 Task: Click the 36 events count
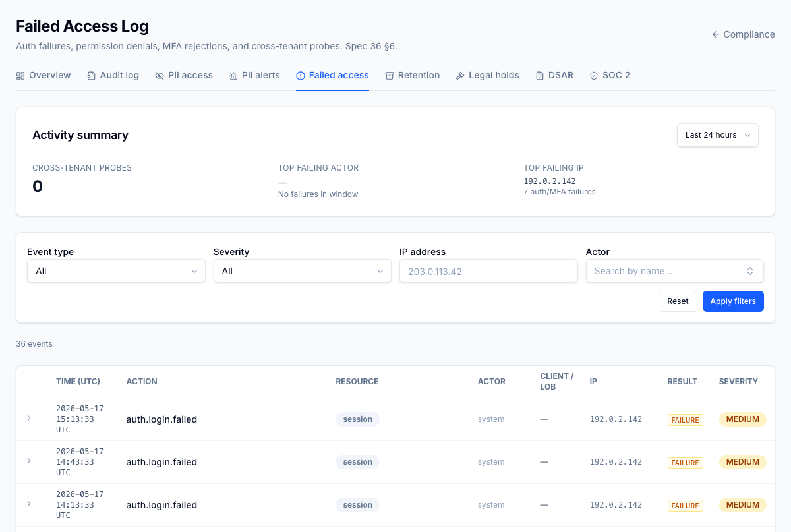(34, 344)
